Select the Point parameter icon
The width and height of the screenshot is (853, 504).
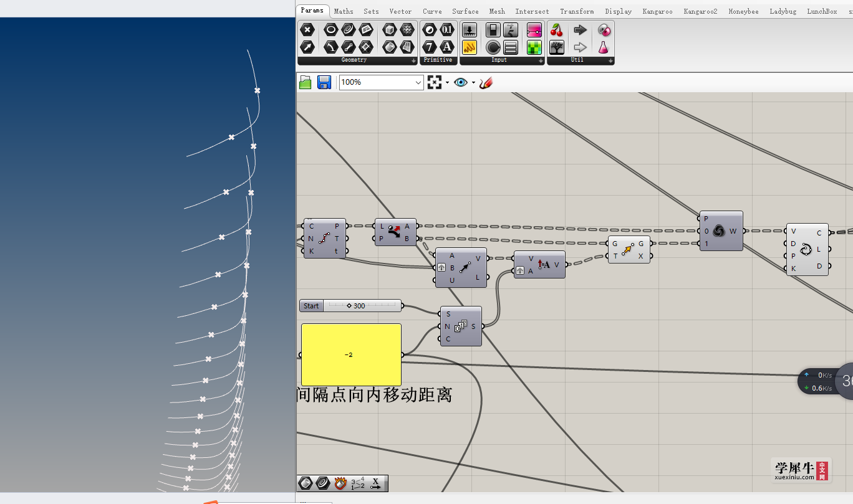click(x=307, y=29)
